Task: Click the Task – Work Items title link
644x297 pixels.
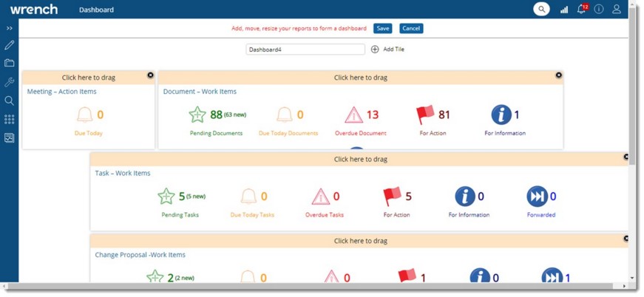Action: click(123, 173)
